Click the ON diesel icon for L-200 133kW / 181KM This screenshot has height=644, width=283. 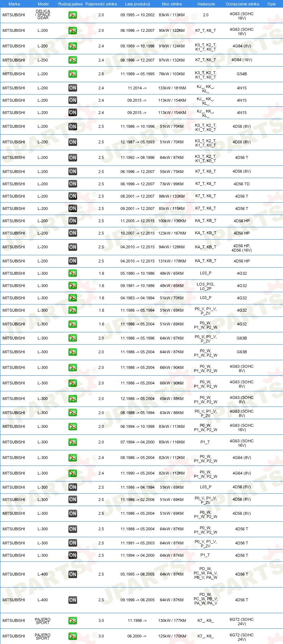click(73, 88)
